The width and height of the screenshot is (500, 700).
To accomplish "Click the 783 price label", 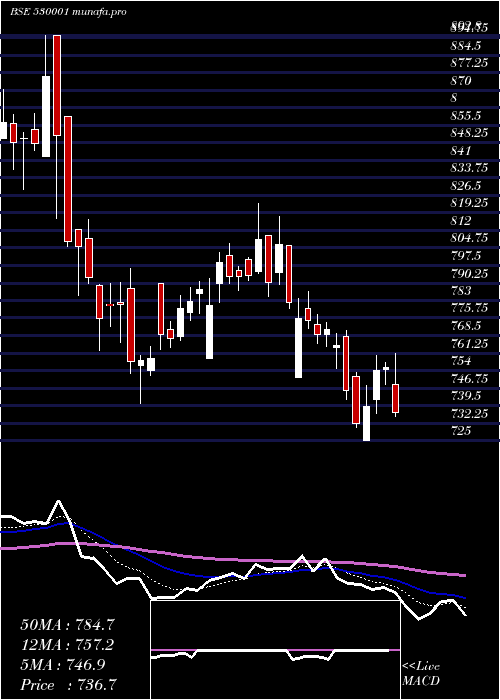I will [461, 291].
